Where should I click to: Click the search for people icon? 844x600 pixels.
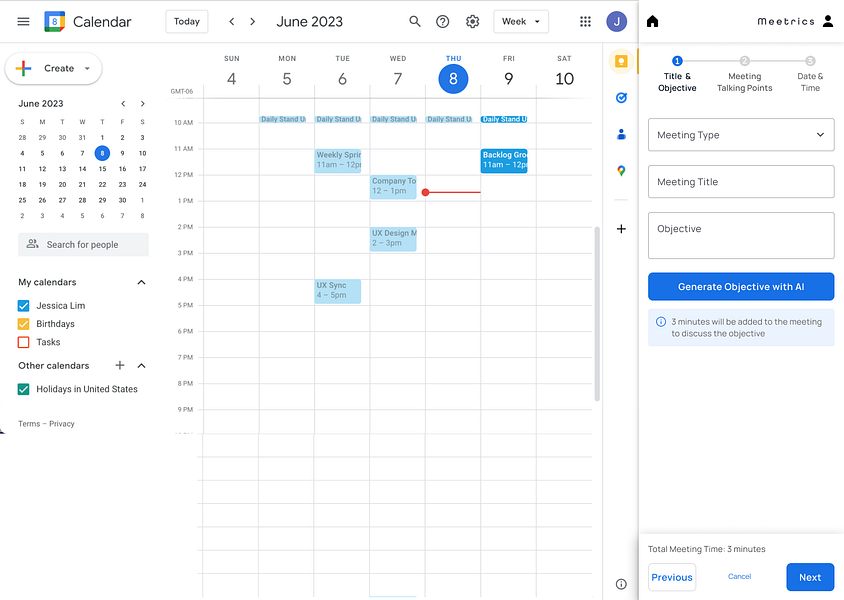point(32,244)
